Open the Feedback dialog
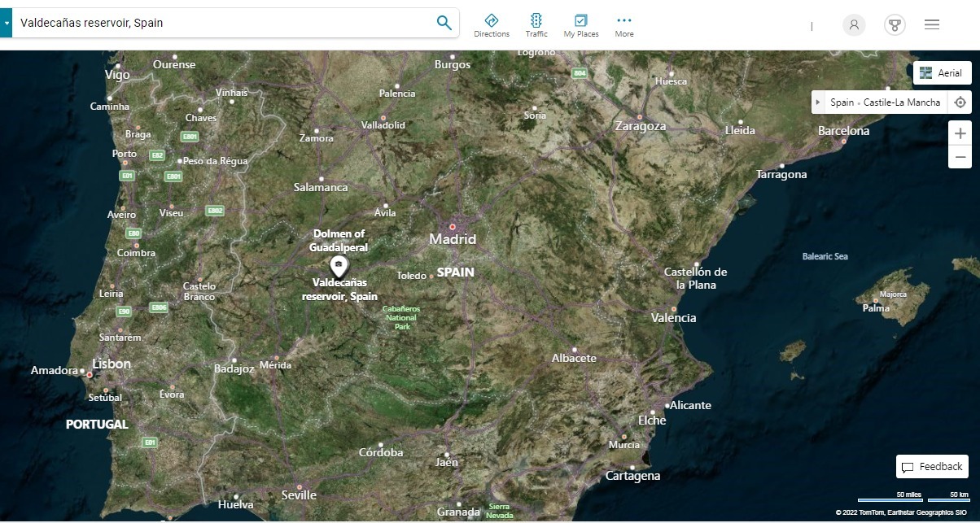The image size is (980, 523). click(x=933, y=467)
